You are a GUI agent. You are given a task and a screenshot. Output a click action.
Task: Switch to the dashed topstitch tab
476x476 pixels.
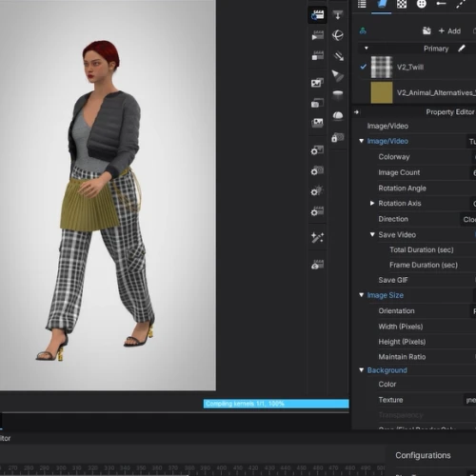pos(461,4)
